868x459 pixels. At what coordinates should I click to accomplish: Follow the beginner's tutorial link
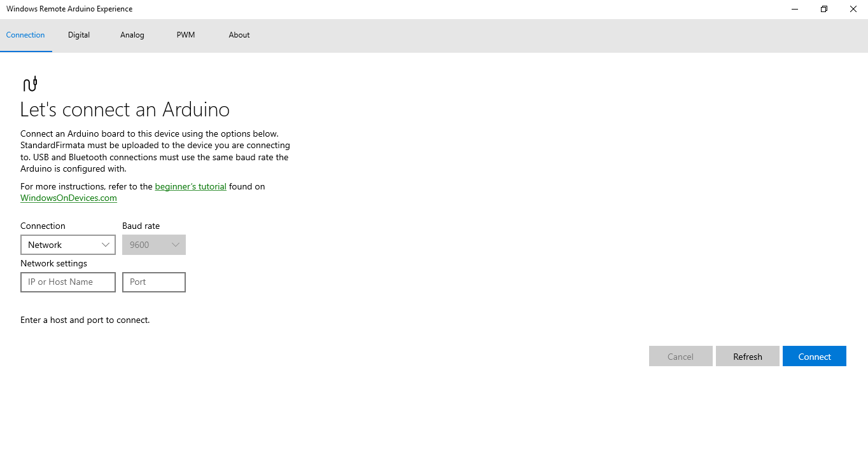click(190, 186)
